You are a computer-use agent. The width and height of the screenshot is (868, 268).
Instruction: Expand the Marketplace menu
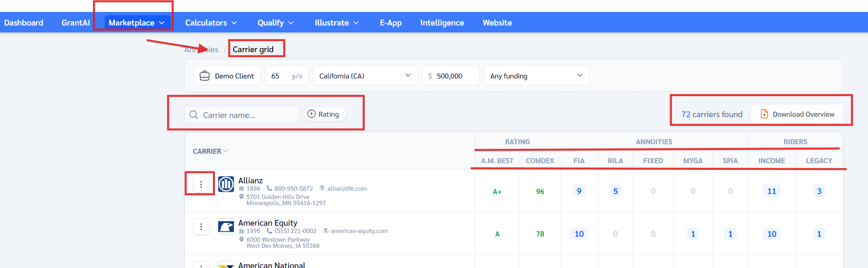pos(137,23)
